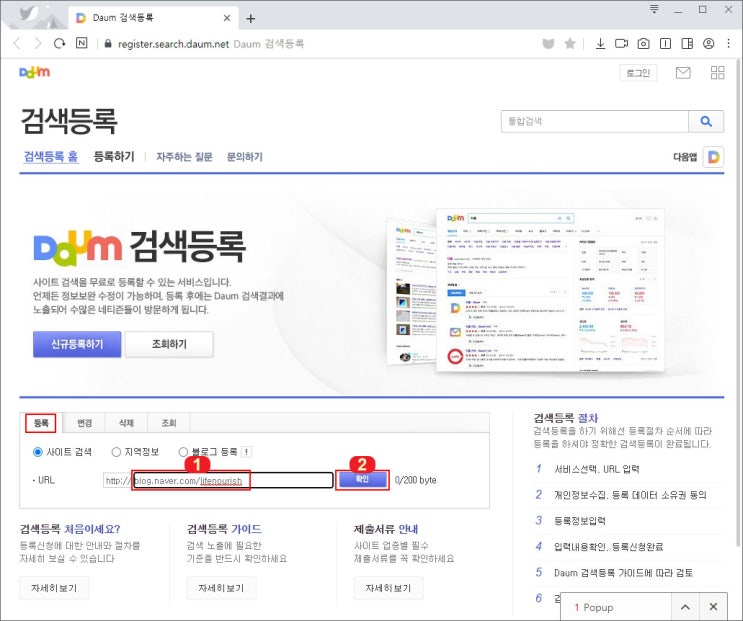Open the 자주하는 질문 menu item
This screenshot has height=621, width=743.
pyautogui.click(x=184, y=157)
